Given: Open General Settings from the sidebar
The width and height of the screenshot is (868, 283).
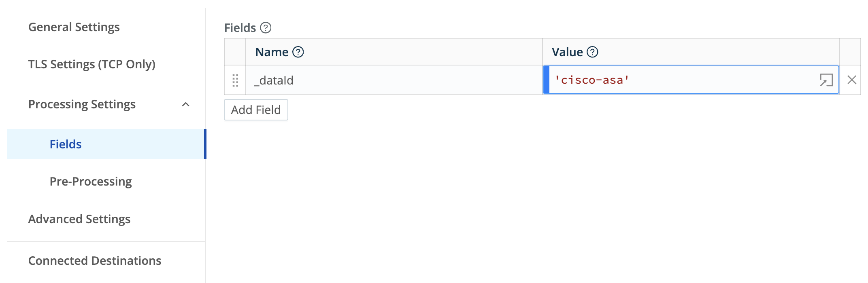Looking at the screenshot, I should pos(74,27).
